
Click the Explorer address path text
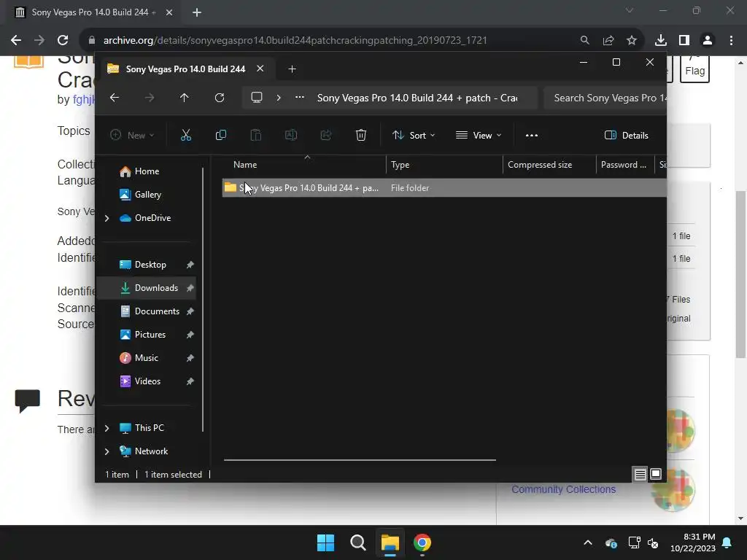click(417, 98)
